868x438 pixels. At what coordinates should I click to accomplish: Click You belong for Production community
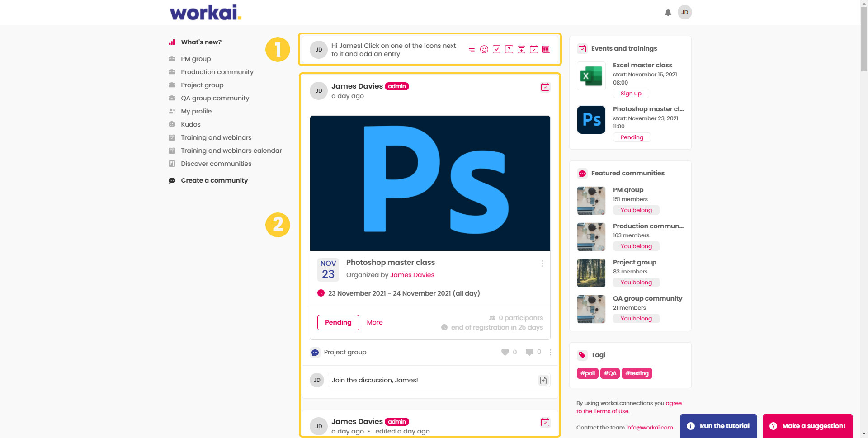pyautogui.click(x=636, y=246)
